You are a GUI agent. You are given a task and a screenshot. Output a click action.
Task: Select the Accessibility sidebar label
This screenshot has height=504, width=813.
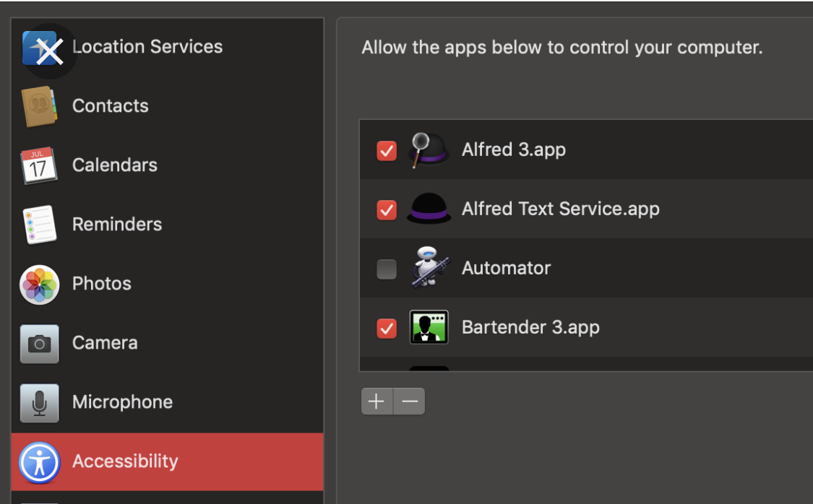pos(125,461)
